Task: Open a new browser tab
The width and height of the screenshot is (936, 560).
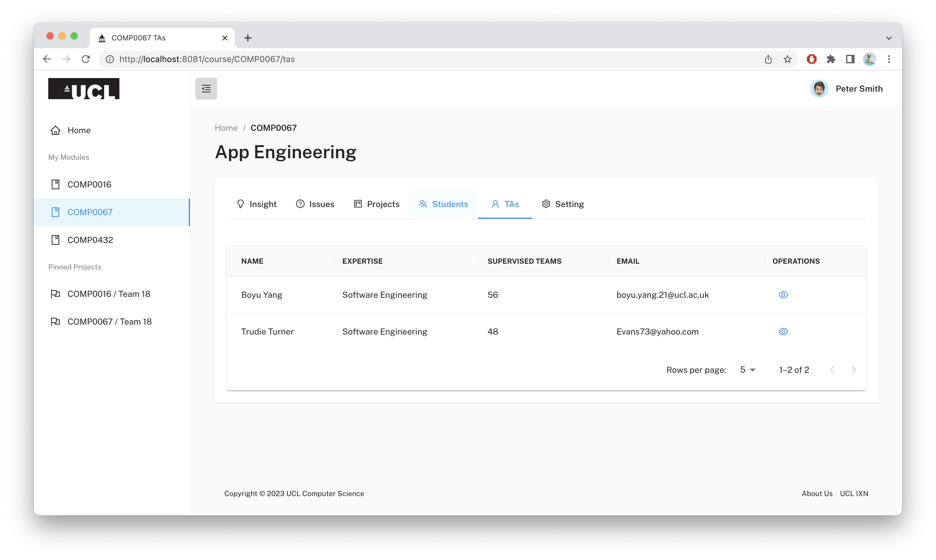Action: 248,38
